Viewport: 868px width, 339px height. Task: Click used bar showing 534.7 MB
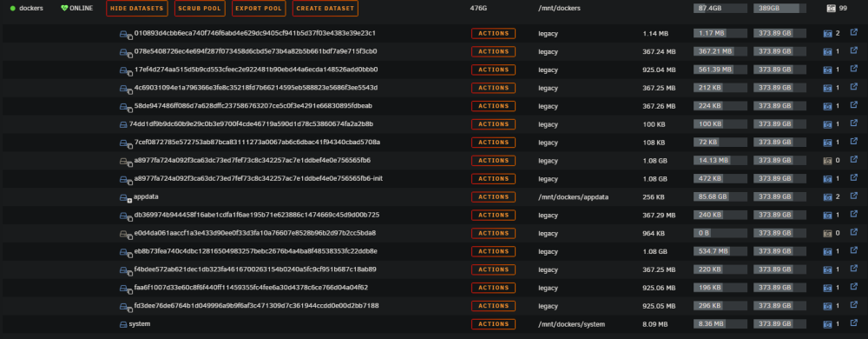click(720, 251)
